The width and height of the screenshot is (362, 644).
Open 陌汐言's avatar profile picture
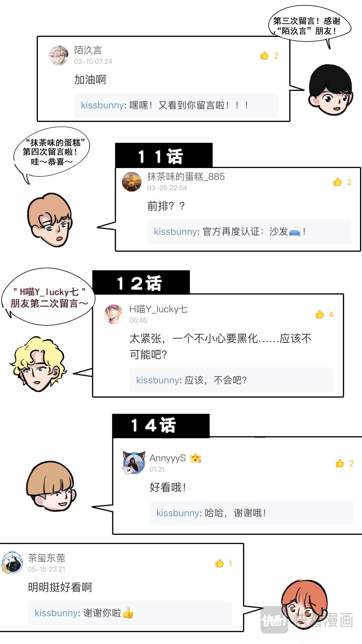[x=59, y=55]
